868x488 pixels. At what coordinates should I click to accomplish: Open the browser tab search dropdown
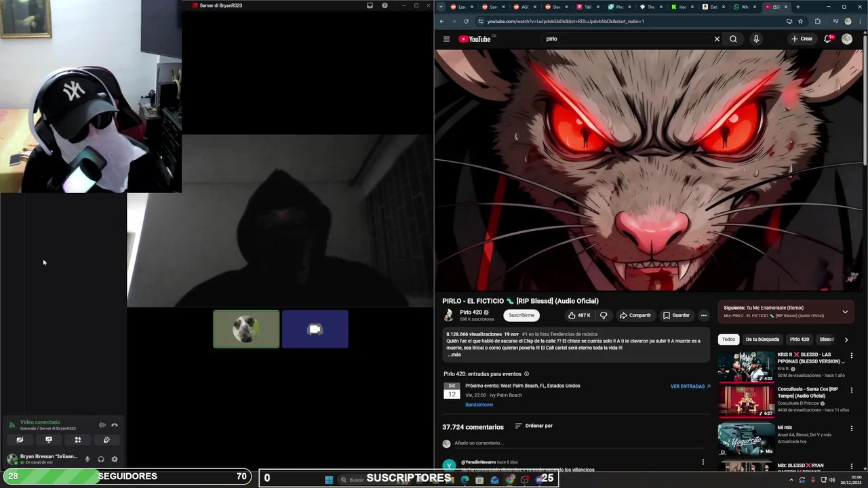pyautogui.click(x=441, y=7)
